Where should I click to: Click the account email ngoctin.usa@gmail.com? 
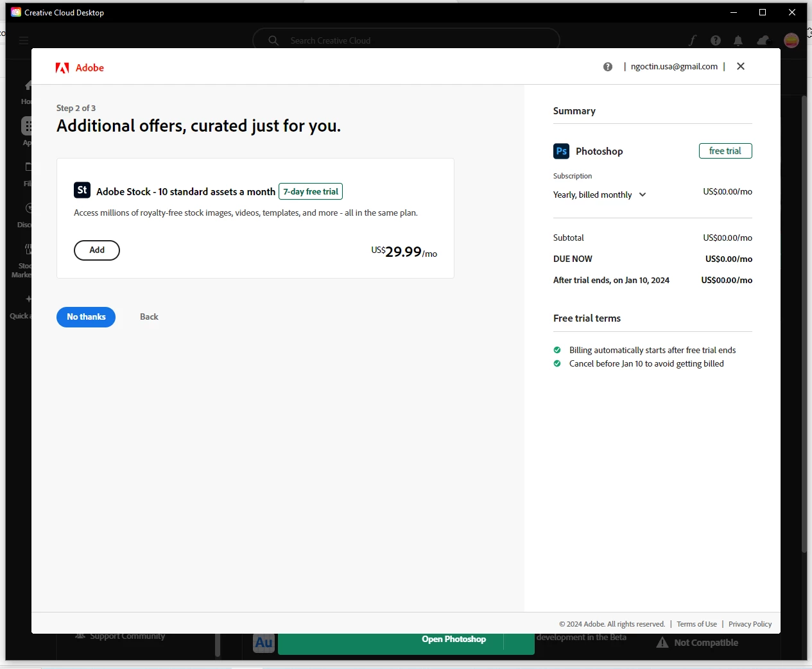(674, 66)
